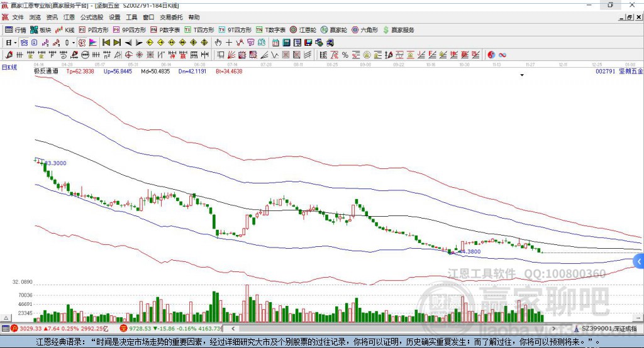Select the 极反通道 indicator label
Viewport: 644px width, 348px height.
[x=46, y=71]
